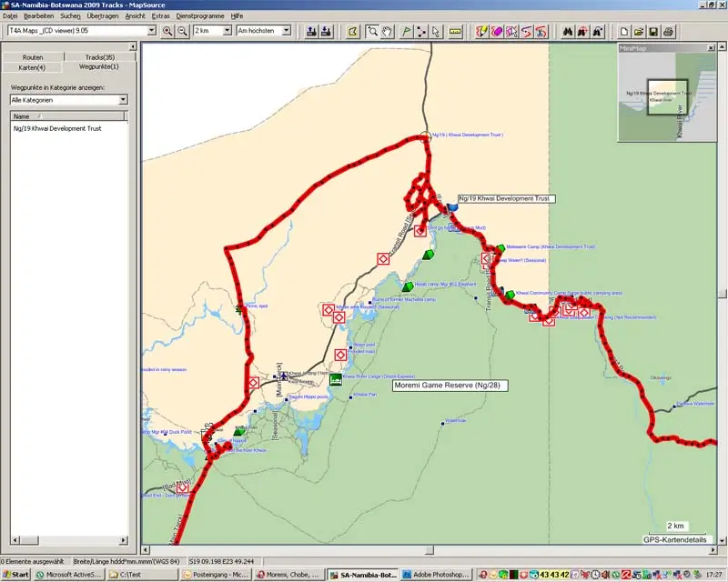The image size is (728, 582).
Task: Open the Alle Kategorien category dropdown
Action: click(69, 100)
